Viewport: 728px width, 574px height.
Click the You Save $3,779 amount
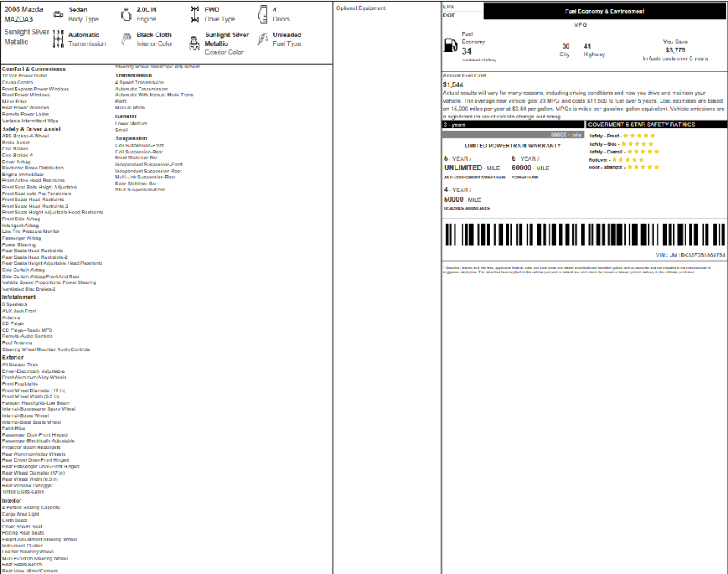pos(675,50)
